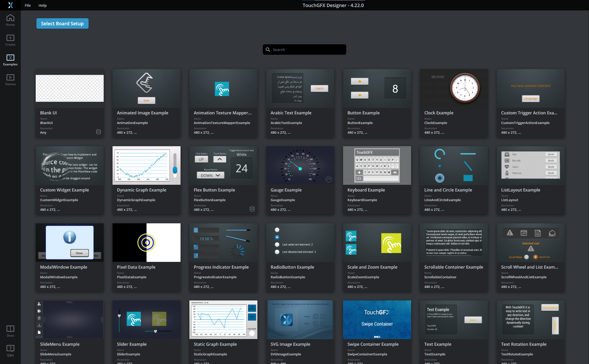The image size is (589, 364).
Task: Click the 'SVGImageExample' name text
Action: [x=286, y=354]
